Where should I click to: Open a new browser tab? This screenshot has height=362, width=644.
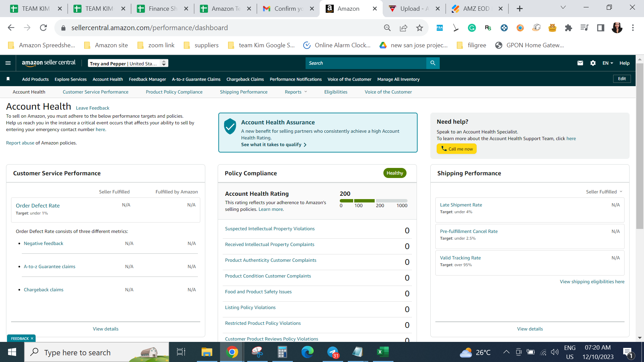pyautogui.click(x=520, y=9)
